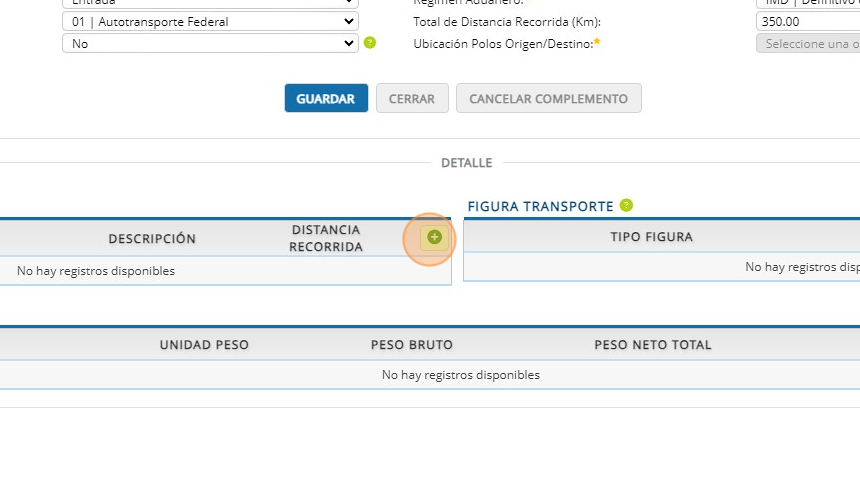Click the Figura Transporte section title
Screen dimensions: 860x481
(x=540, y=206)
